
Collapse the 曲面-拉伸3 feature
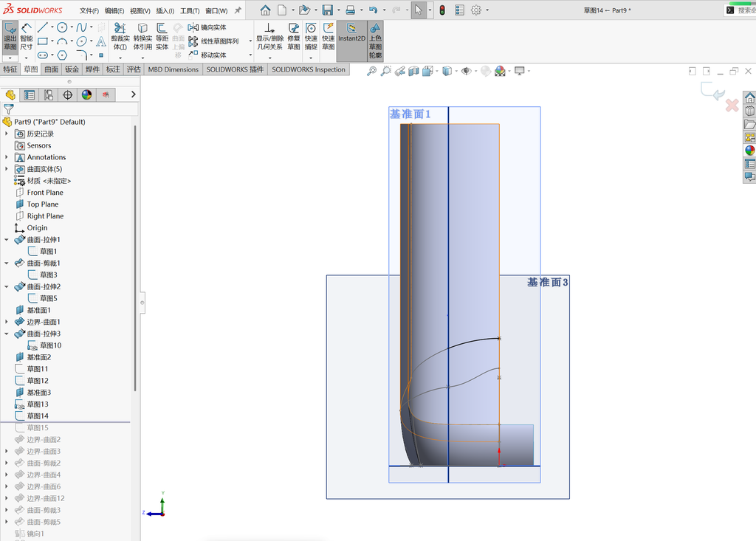coord(6,334)
